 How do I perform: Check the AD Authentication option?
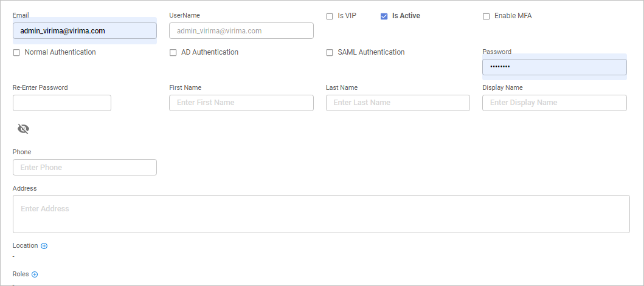tap(173, 53)
